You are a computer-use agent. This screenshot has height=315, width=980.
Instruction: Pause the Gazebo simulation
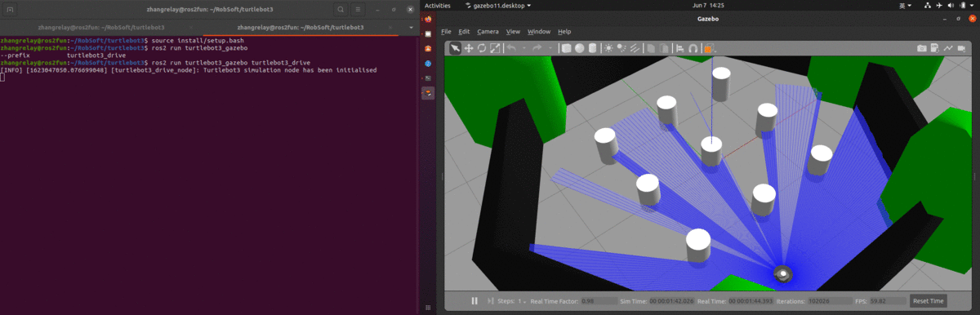click(x=474, y=301)
